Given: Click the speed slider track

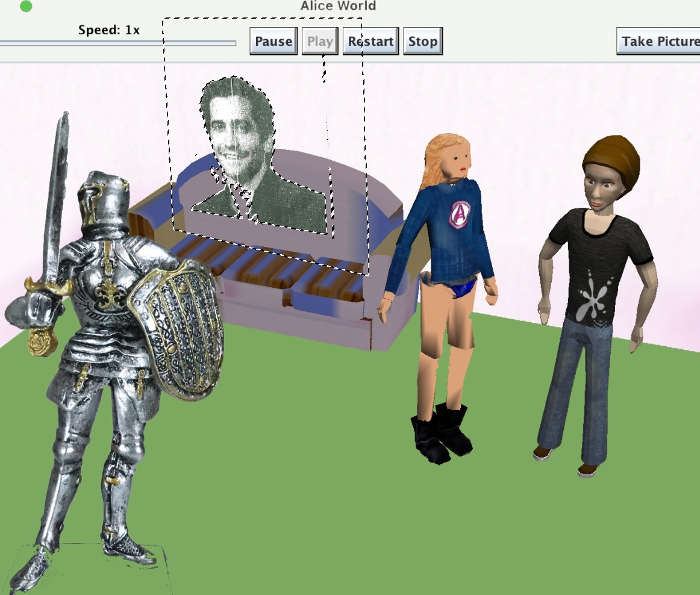Looking at the screenshot, I should pos(117,43).
